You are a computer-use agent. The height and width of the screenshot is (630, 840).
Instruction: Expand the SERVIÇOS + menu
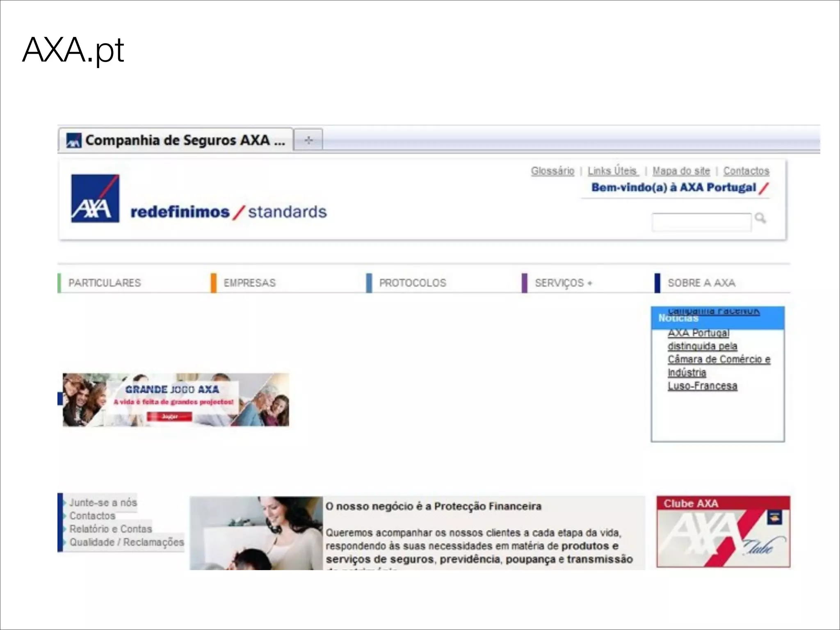[x=563, y=283]
